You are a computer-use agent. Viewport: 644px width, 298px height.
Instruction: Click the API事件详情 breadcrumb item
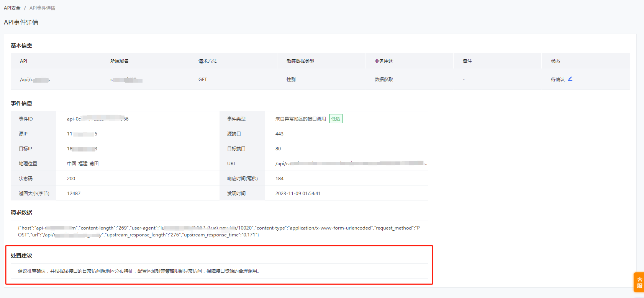(43, 8)
